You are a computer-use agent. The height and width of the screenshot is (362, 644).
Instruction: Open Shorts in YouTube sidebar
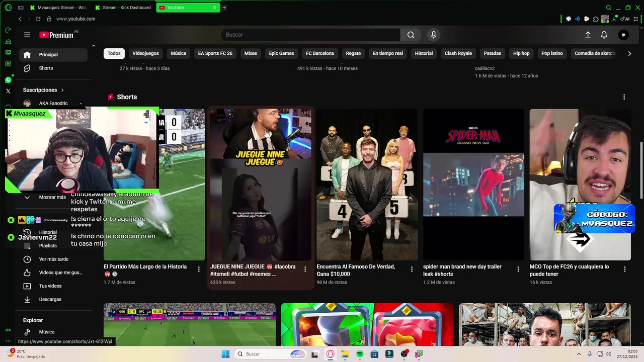coord(53,68)
